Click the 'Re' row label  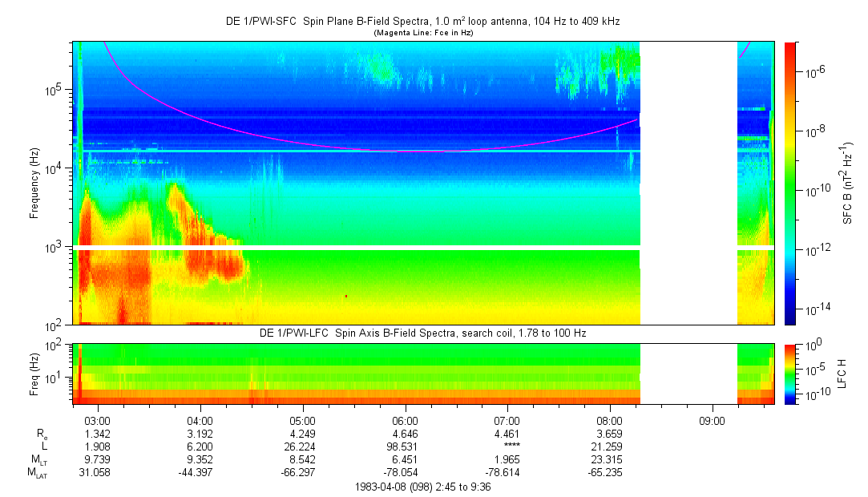click(42, 434)
